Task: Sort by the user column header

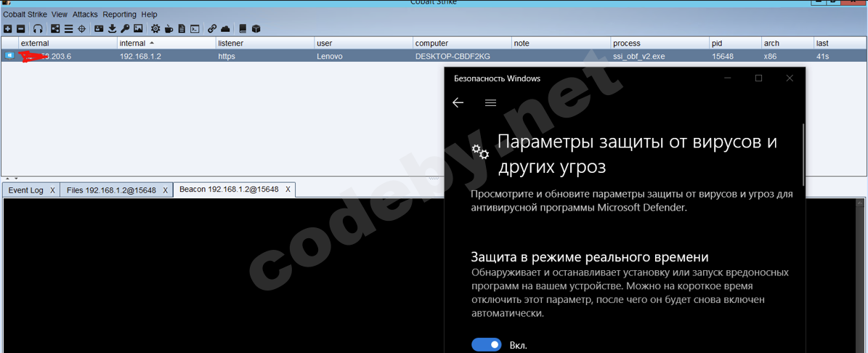Action: 363,43
